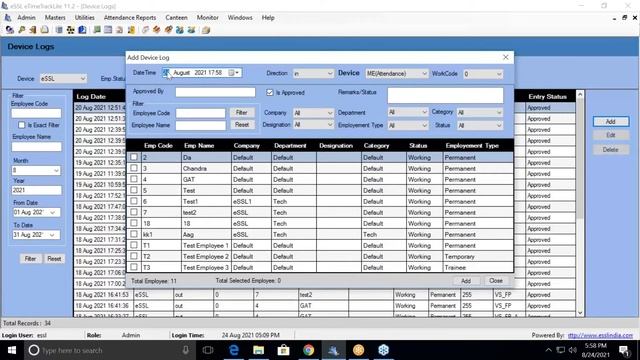640x360 pixels.
Task: Click the Year field showing 2021
Action: pos(36,190)
